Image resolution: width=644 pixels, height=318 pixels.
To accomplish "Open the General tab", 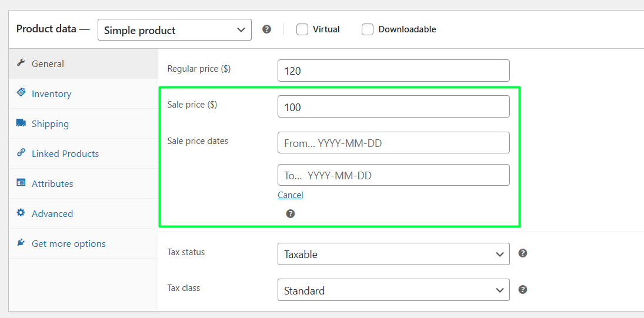I will (x=84, y=63).
